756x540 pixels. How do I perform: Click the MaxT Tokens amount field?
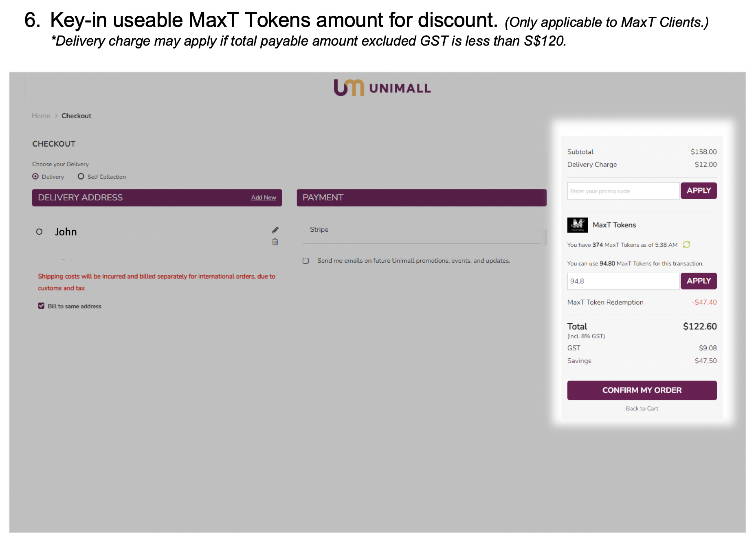point(624,281)
